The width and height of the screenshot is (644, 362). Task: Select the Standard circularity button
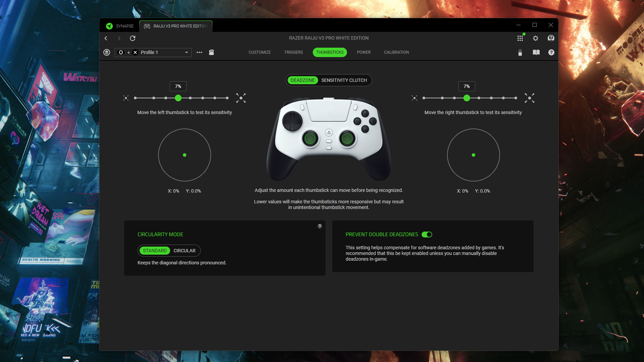(155, 251)
